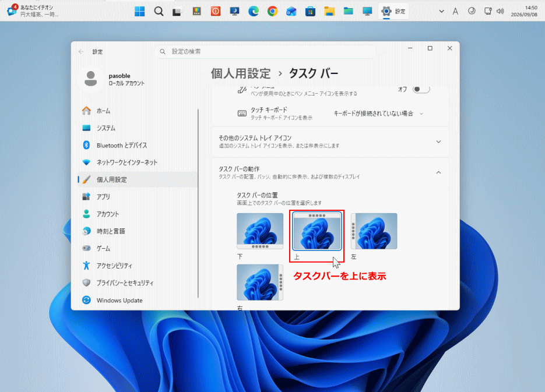Collapse タスク バーの動作 section
The width and height of the screenshot is (545, 392).
[330, 172]
